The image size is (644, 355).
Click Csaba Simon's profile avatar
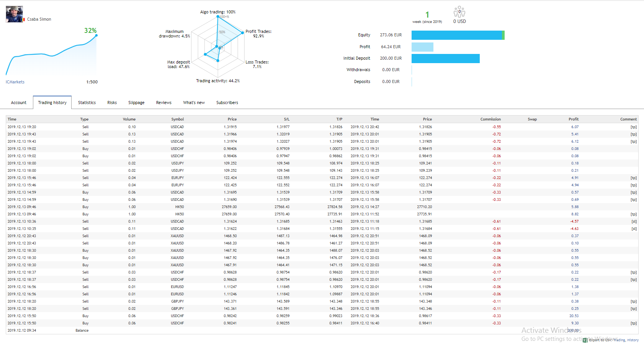(14, 14)
